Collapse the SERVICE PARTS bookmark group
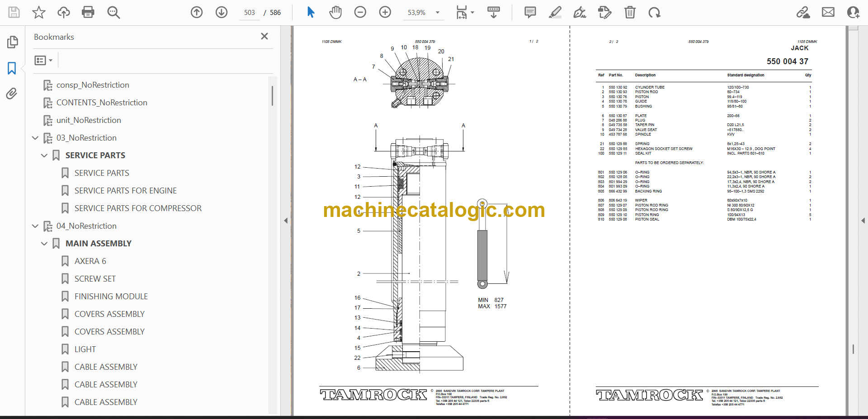Screen dimensions: 868x419 tap(44, 155)
